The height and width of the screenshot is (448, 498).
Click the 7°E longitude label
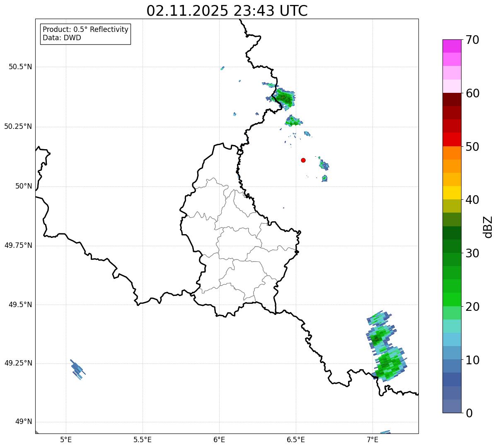(372, 440)
